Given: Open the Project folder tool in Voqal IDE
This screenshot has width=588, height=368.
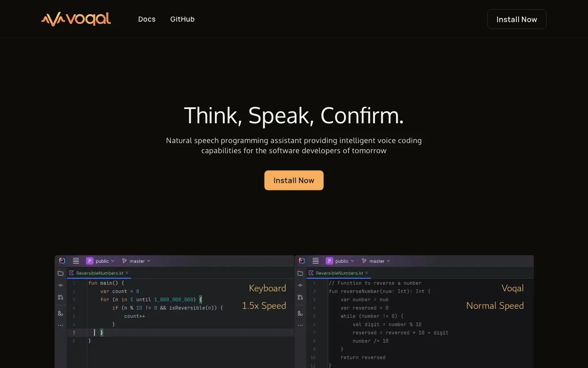Looking at the screenshot, I should coord(300,273).
